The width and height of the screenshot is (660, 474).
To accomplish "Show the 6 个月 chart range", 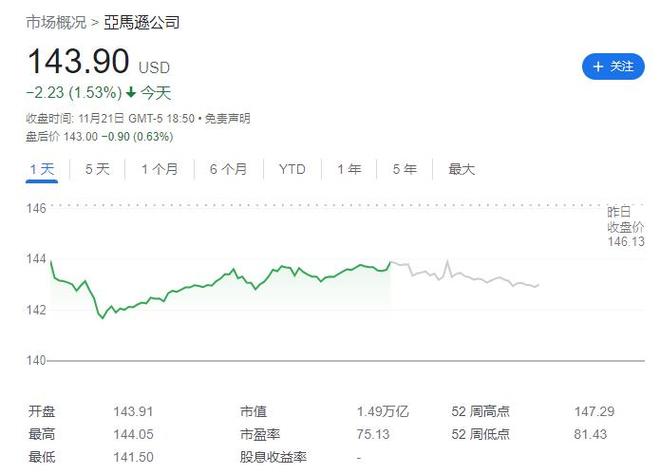I will click(x=228, y=169).
